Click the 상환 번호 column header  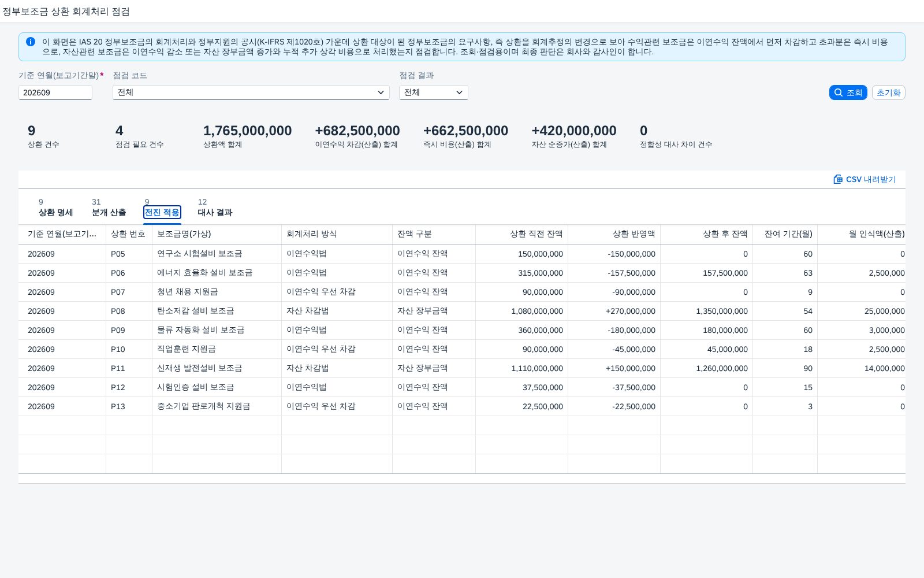point(129,234)
